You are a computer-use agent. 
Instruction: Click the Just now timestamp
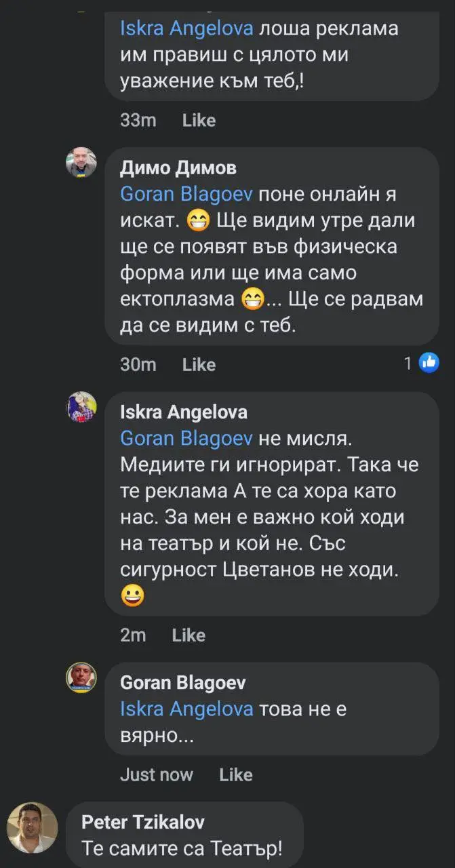tap(156, 775)
